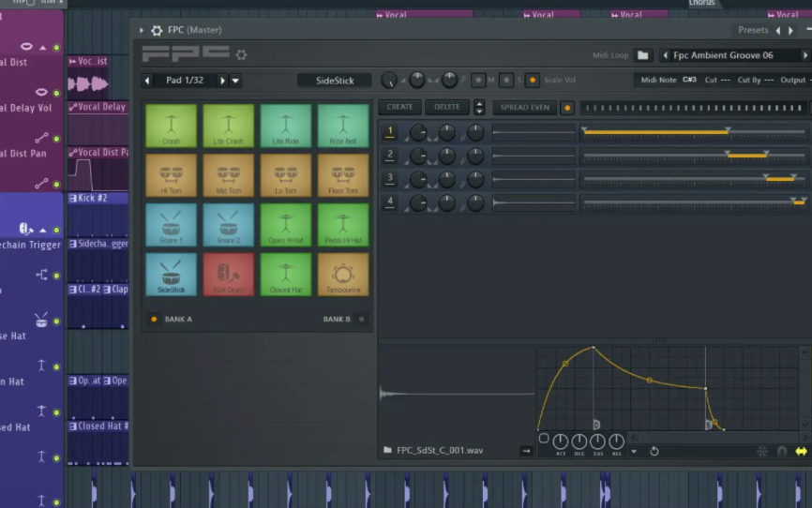Open the FPC plugin options gear

[x=157, y=31]
